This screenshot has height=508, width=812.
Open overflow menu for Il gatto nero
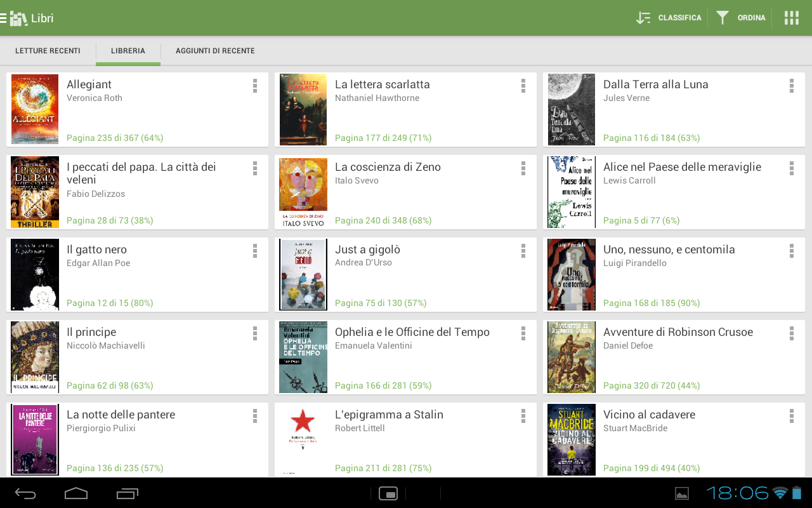[255, 251]
